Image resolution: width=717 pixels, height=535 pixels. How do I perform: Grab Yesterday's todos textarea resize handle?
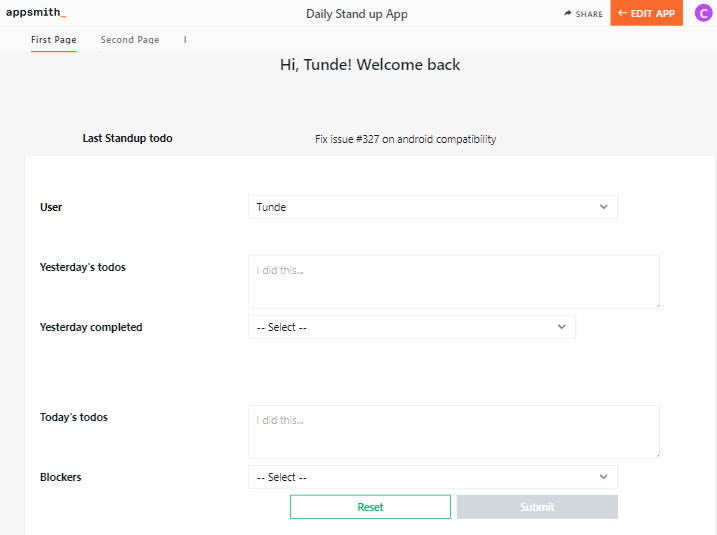(x=655, y=304)
